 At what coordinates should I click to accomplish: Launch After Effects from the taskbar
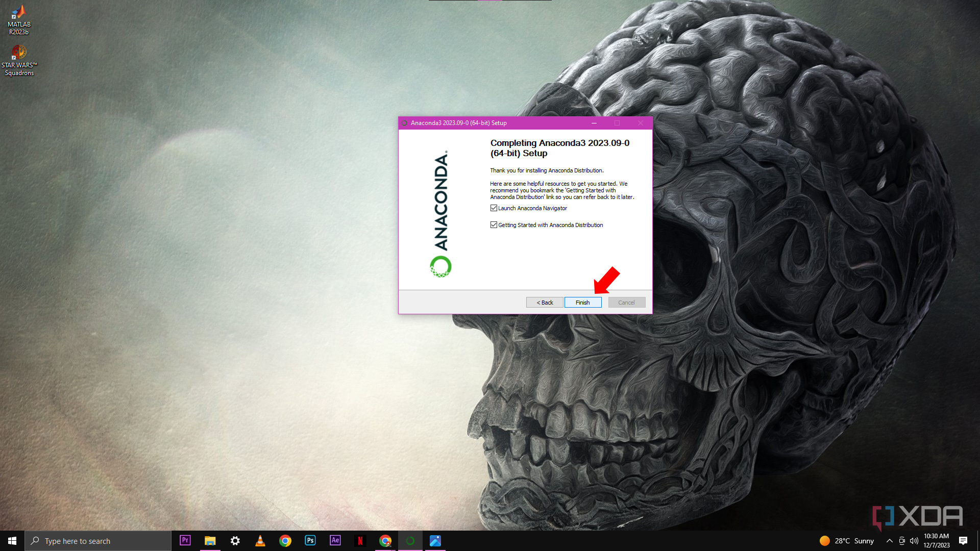[x=335, y=540]
